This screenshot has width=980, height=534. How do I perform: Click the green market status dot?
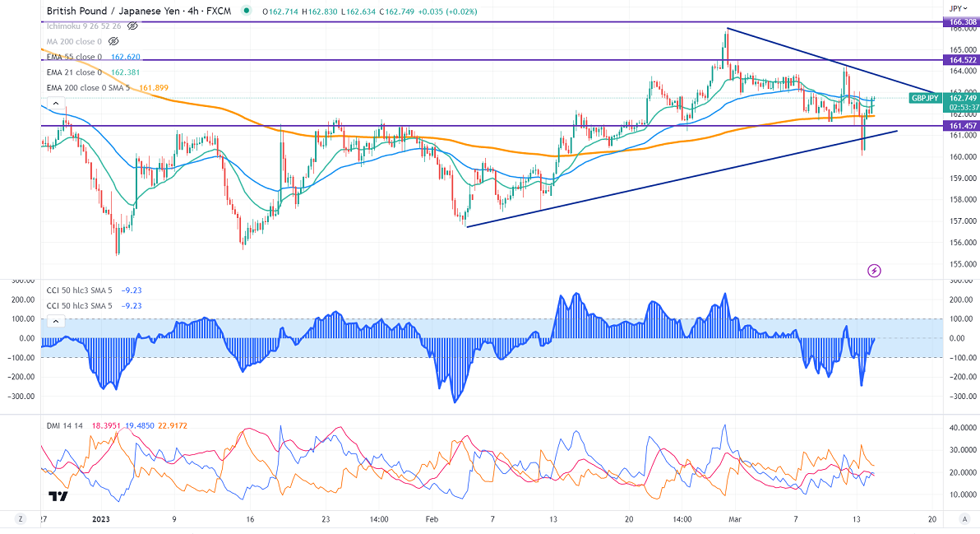point(247,12)
